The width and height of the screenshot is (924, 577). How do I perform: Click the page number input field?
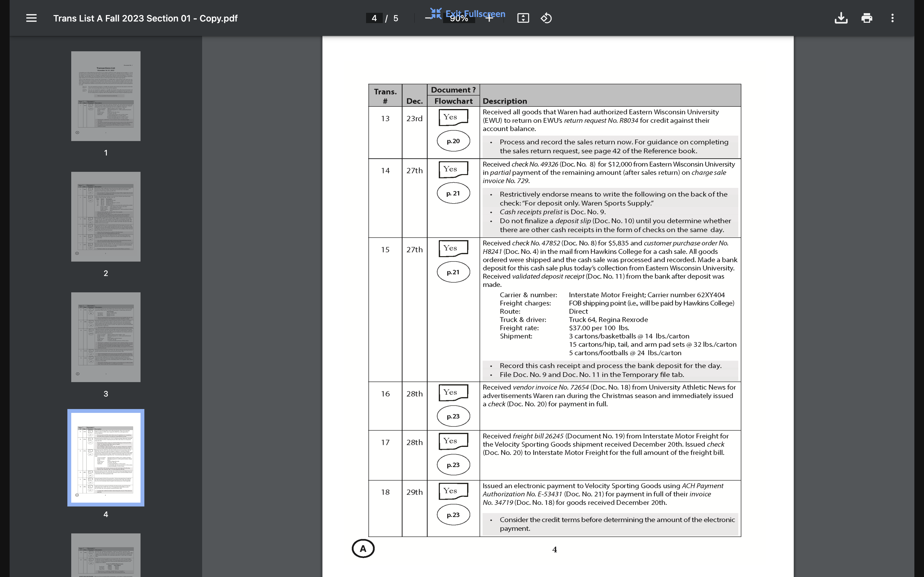(374, 18)
